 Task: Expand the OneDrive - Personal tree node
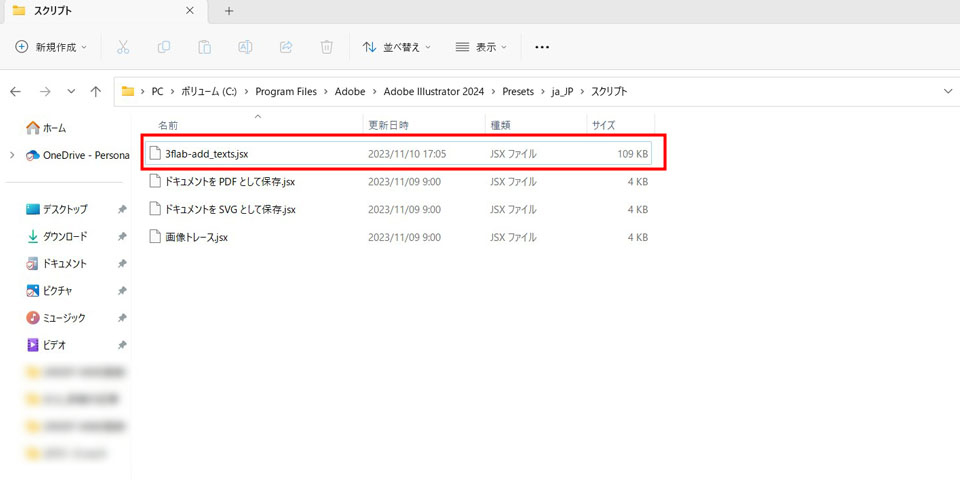[x=11, y=155]
